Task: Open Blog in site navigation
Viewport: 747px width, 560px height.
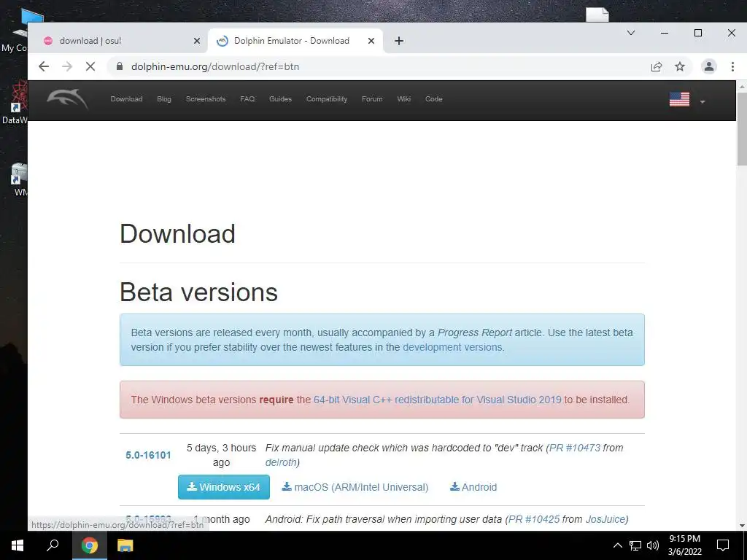Action: 164,99
